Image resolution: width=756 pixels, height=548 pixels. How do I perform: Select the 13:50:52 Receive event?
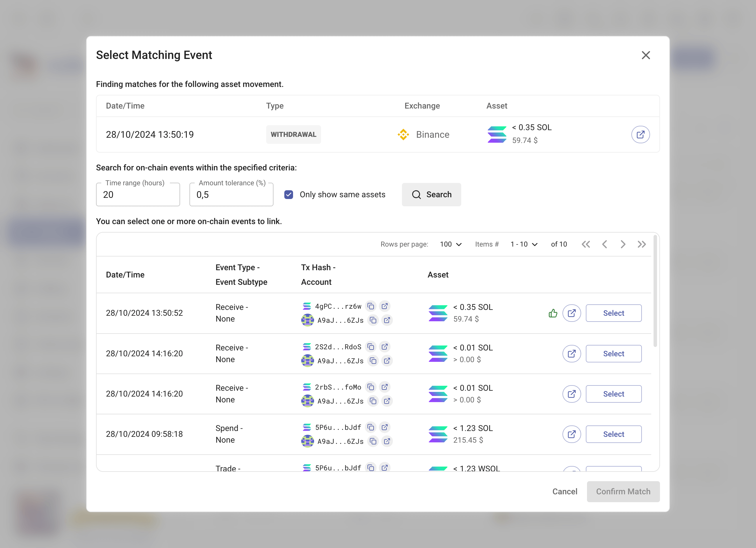point(613,313)
